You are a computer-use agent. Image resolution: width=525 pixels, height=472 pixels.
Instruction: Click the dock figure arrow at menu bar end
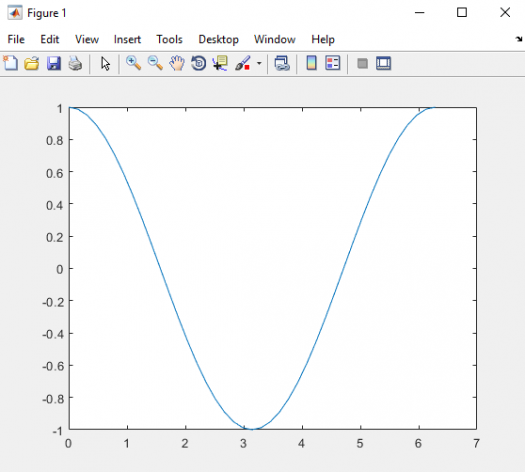519,39
